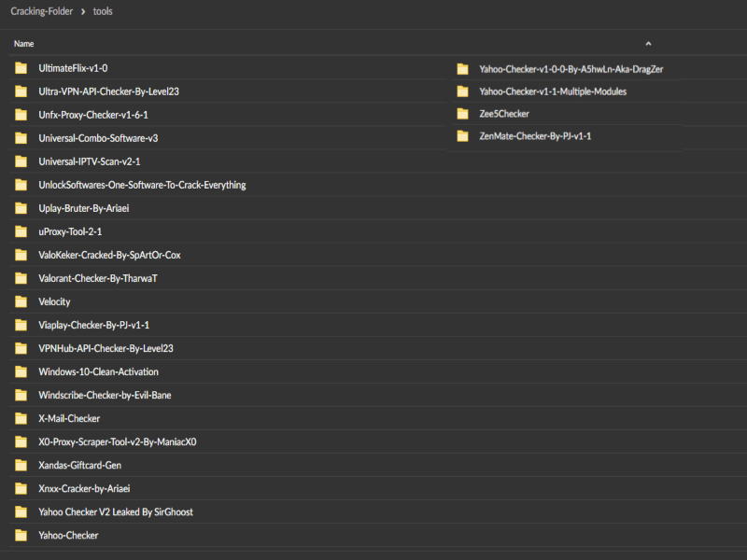Select the Yahoo-Checker-v1-1-Multiple-Modules entry
The image size is (747, 560).
point(552,91)
